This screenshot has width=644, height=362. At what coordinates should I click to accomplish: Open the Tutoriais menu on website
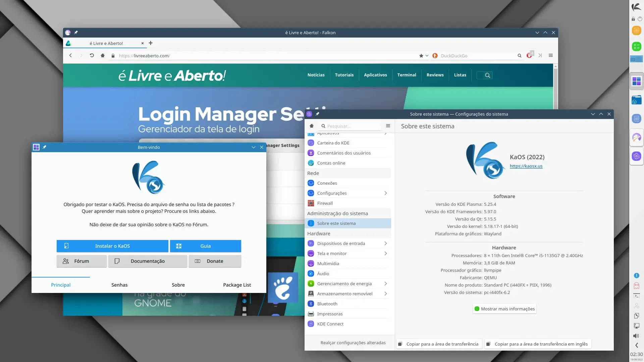344,75
